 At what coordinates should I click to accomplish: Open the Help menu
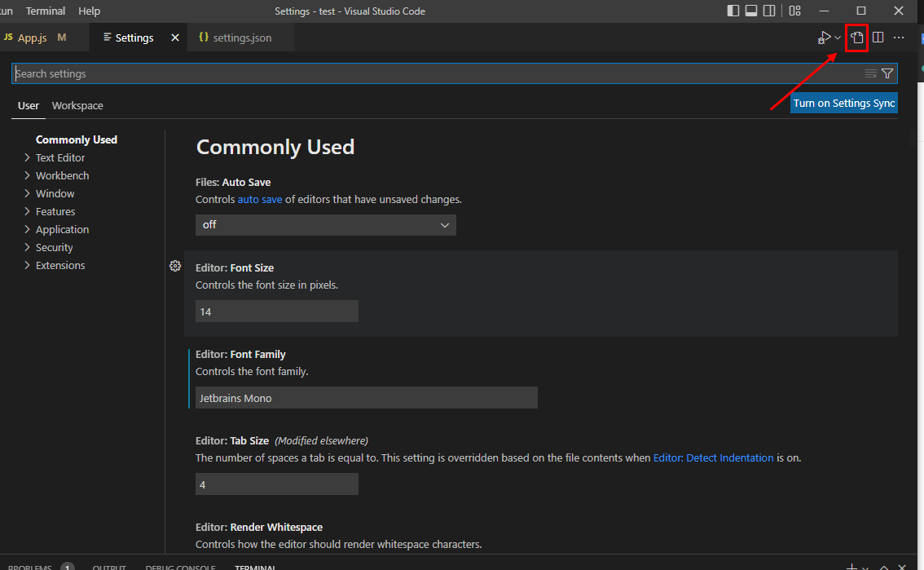pyautogui.click(x=90, y=11)
